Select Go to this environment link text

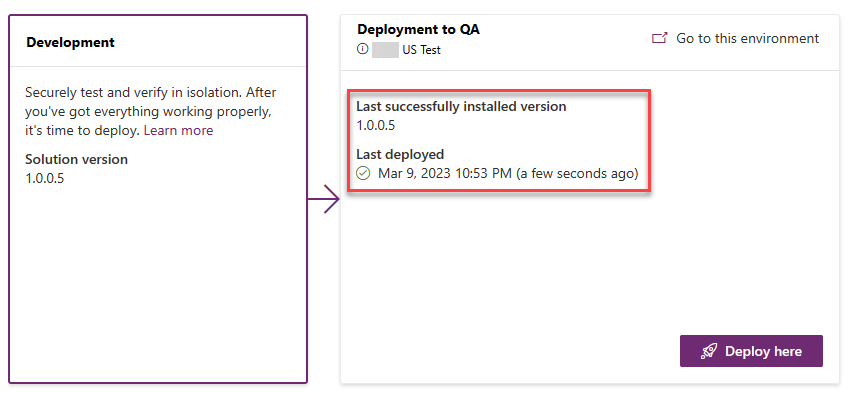747,39
